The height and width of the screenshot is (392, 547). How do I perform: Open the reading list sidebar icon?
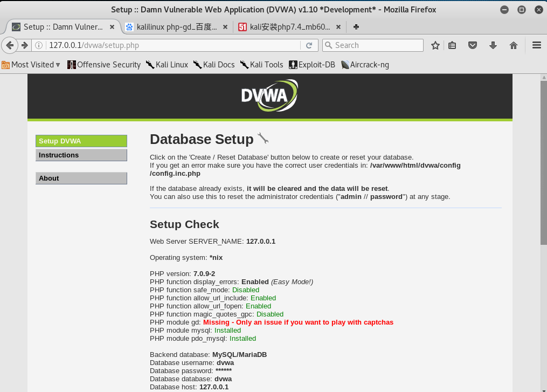(452, 45)
